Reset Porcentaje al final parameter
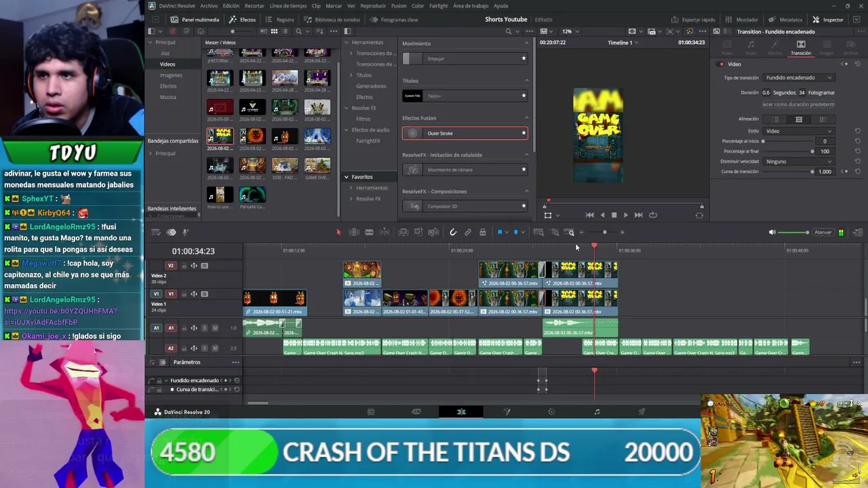Image resolution: width=868 pixels, height=488 pixels. pos(858,151)
